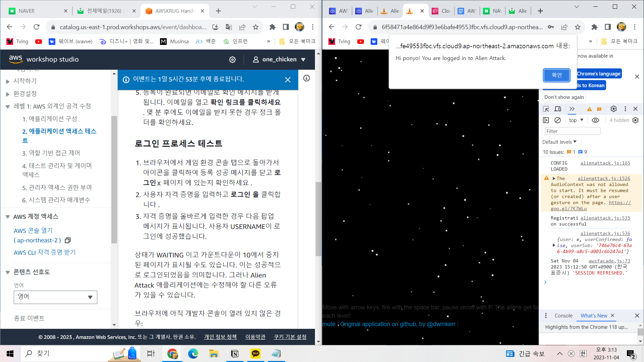Click AWS CLI 자격 증명 받기 link
644x362 pixels.
tap(45, 252)
